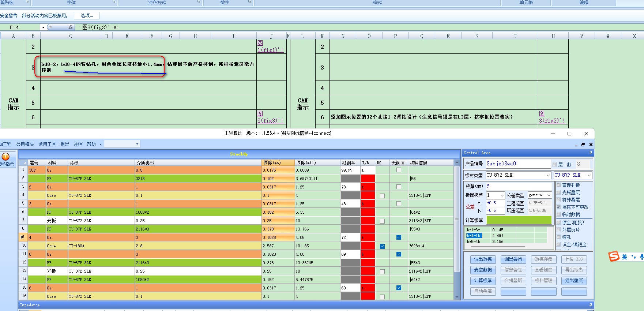Open the 板厚极差 dropdown

[x=502, y=195]
